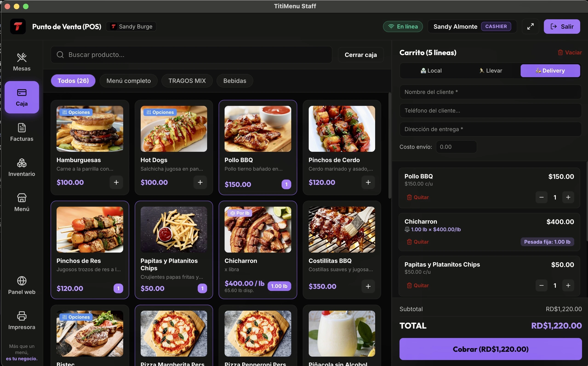The image size is (588, 366).
Task: Click the Nombre del cliente field
Action: pos(490,92)
